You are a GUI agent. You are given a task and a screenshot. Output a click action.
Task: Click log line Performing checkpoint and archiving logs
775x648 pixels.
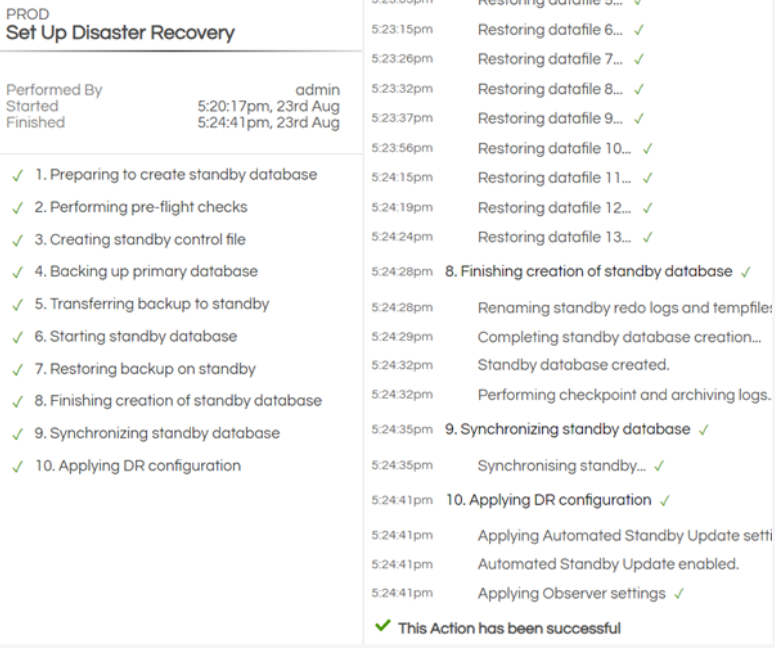[x=625, y=395]
